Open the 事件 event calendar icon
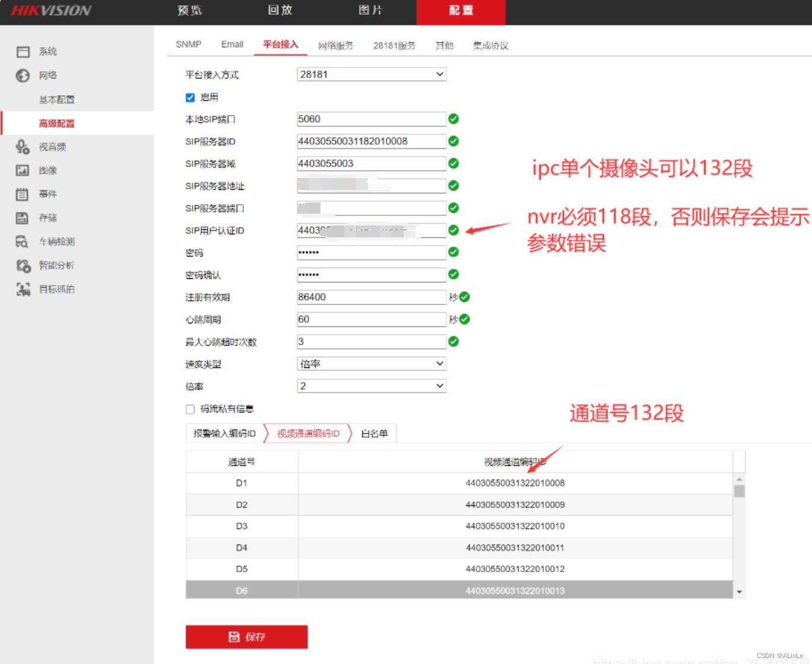The height and width of the screenshot is (664, 812). pyautogui.click(x=23, y=194)
